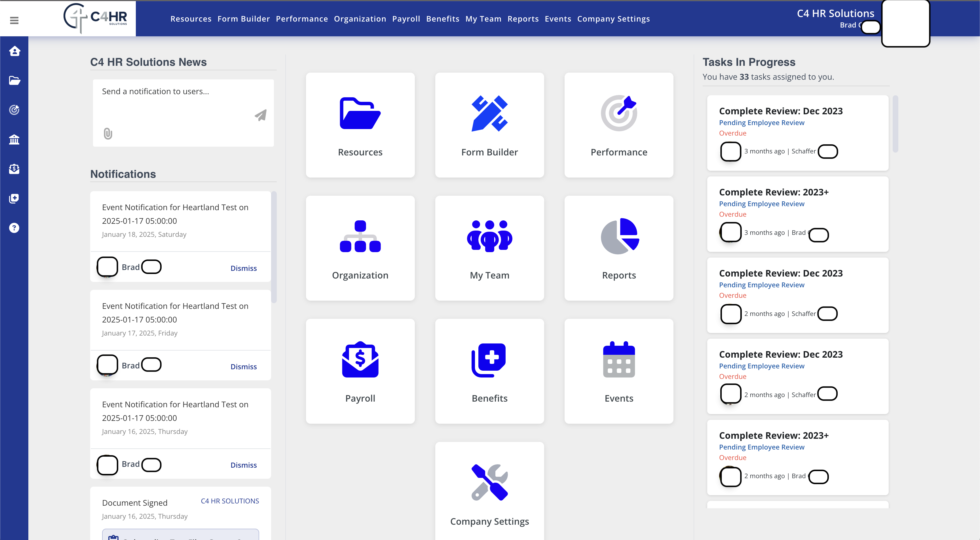Open Payroll via sidebar envelope-dollar icon
Viewport: 980px width, 540px height.
coord(14,168)
